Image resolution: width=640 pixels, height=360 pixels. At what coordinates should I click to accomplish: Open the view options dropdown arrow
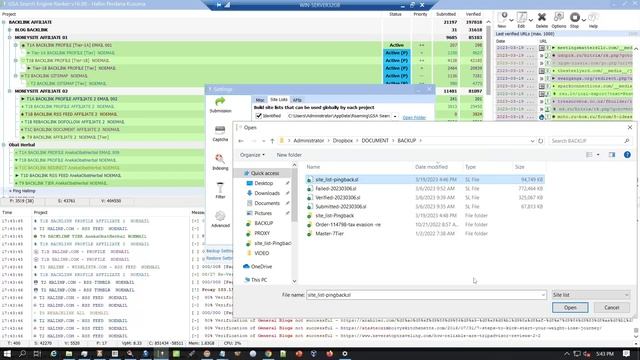point(598,155)
